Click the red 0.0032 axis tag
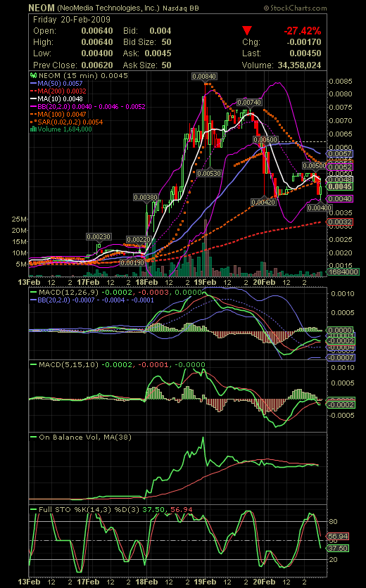The image size is (366, 588). (x=340, y=222)
